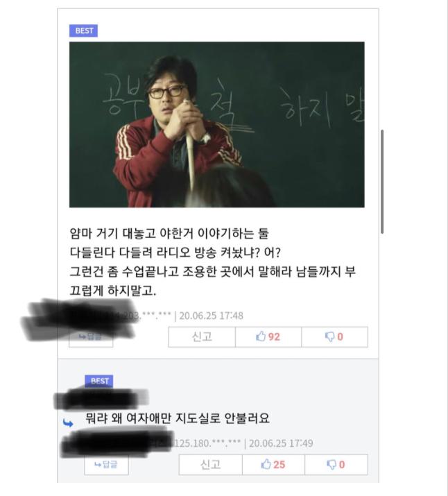Viewport: 448px width, 496px height.
Task: Click the vertical scrollbar thumb
Action: point(382,182)
